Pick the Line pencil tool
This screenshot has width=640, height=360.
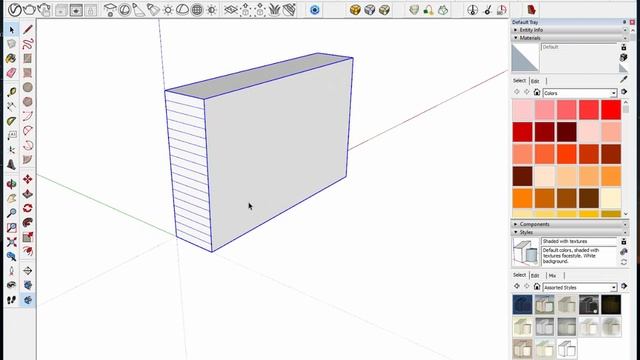(28, 29)
